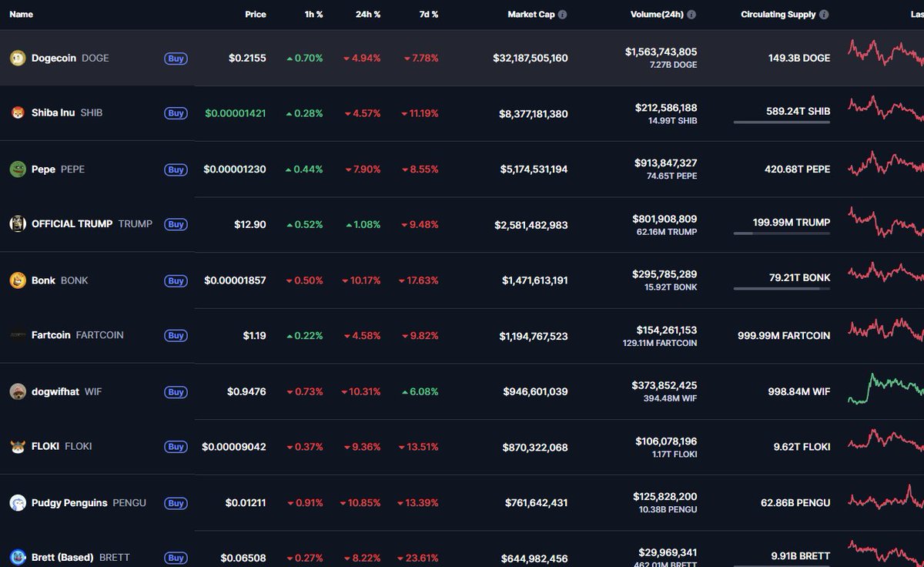
Task: Open the Fartcoin FARTCOIN name link
Action: (78, 335)
